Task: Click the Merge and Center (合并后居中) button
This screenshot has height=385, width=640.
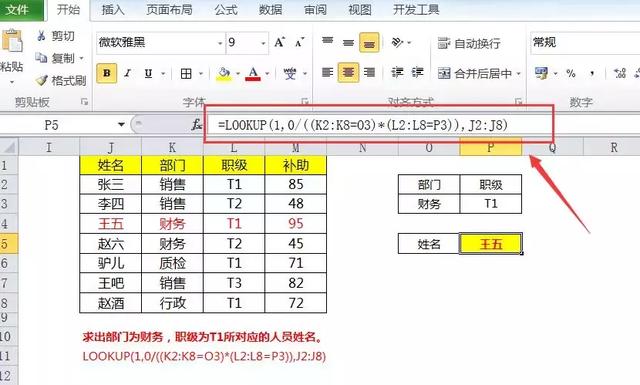Action: 479,73
